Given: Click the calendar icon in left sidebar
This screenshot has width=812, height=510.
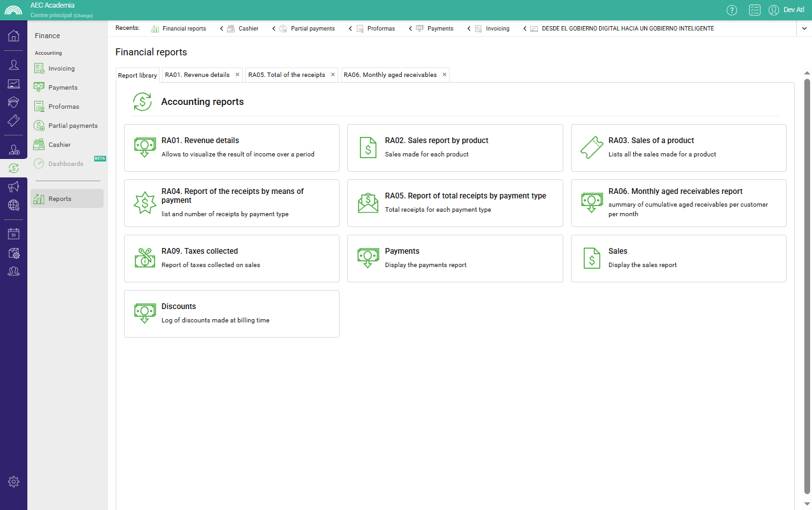Looking at the screenshot, I should click(13, 234).
